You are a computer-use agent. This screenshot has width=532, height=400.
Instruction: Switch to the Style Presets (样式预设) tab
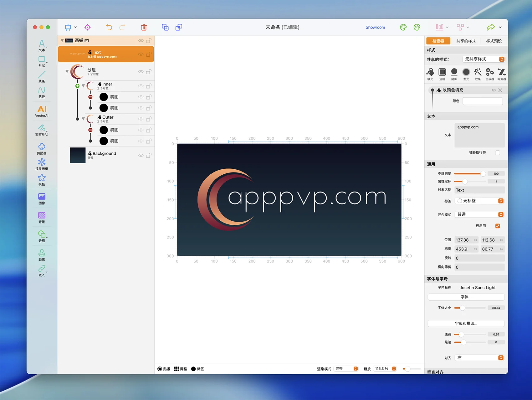click(x=494, y=41)
